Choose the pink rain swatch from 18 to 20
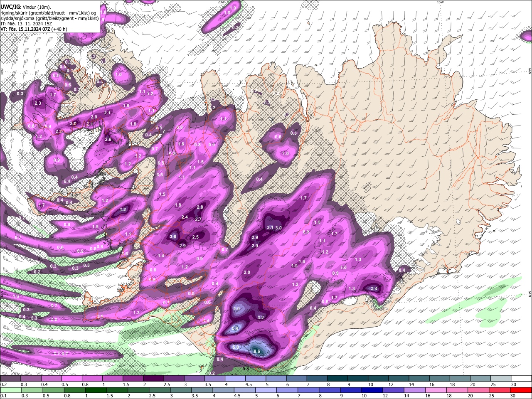The height and width of the screenshot is (399, 532). [x=457, y=390]
